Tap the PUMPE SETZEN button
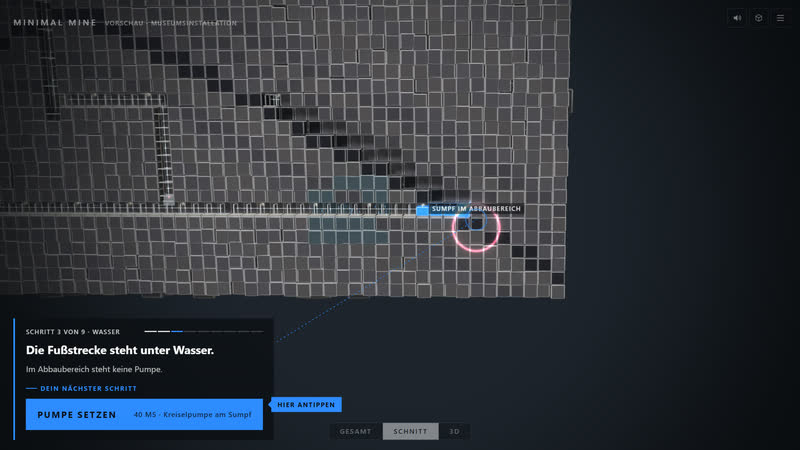This screenshot has width=800, height=450. point(144,414)
